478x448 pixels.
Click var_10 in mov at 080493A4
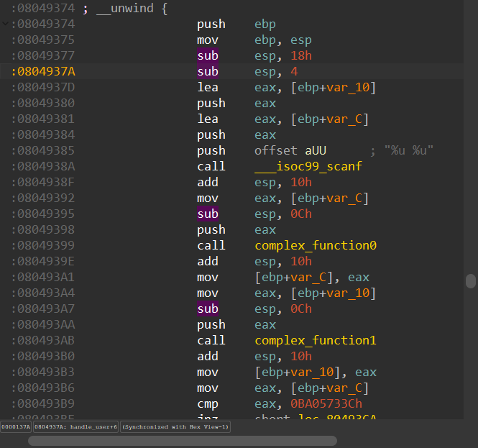point(348,293)
